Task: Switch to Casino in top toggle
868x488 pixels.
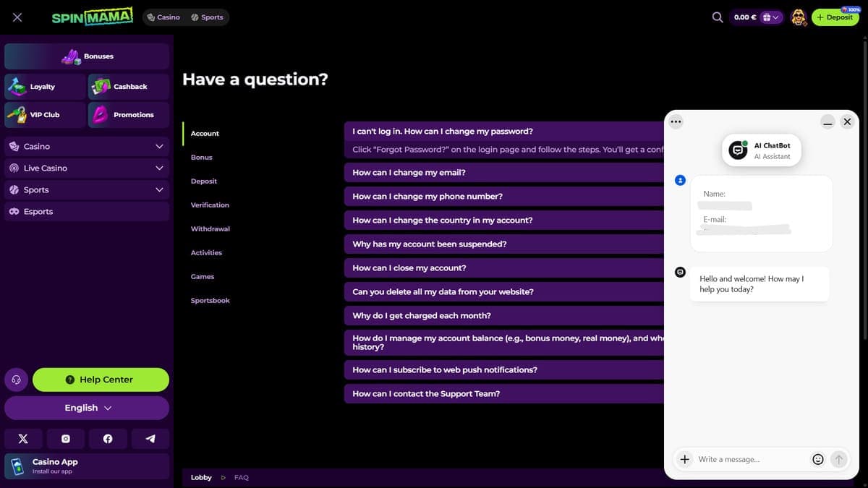Action: pyautogui.click(x=163, y=17)
